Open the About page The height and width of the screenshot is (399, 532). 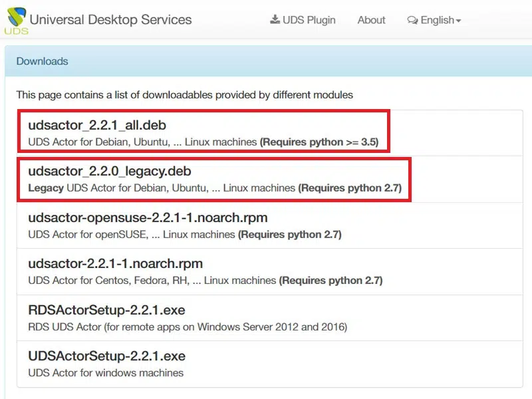371,20
